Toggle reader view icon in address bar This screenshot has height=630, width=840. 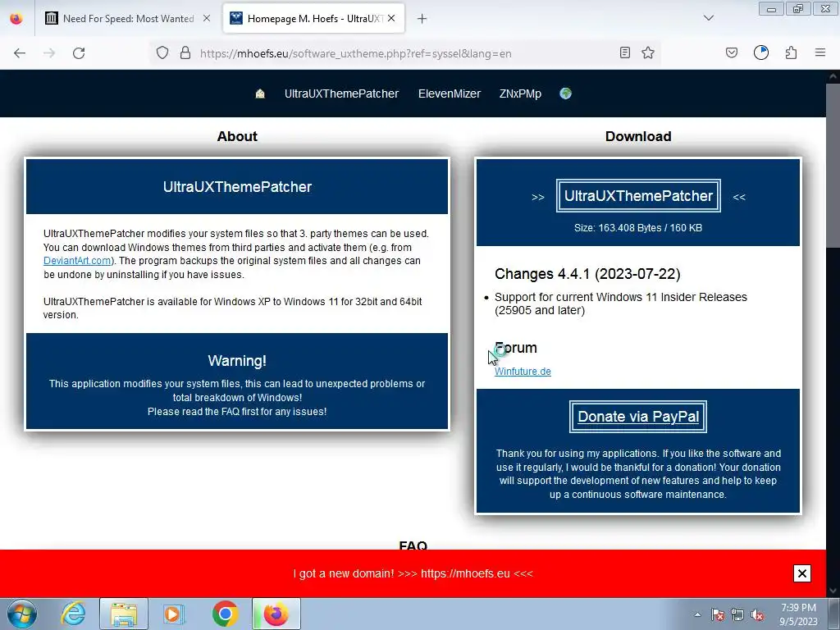click(x=624, y=52)
